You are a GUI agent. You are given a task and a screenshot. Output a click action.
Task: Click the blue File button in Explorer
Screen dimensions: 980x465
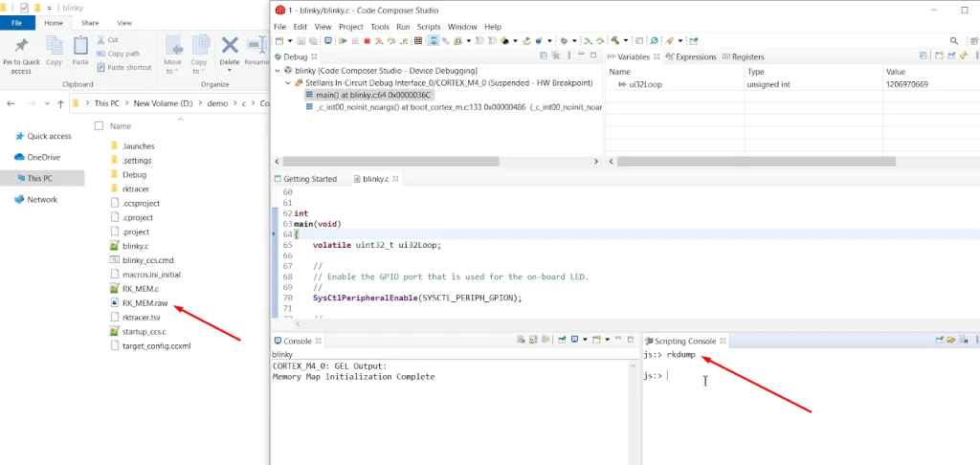tap(17, 23)
